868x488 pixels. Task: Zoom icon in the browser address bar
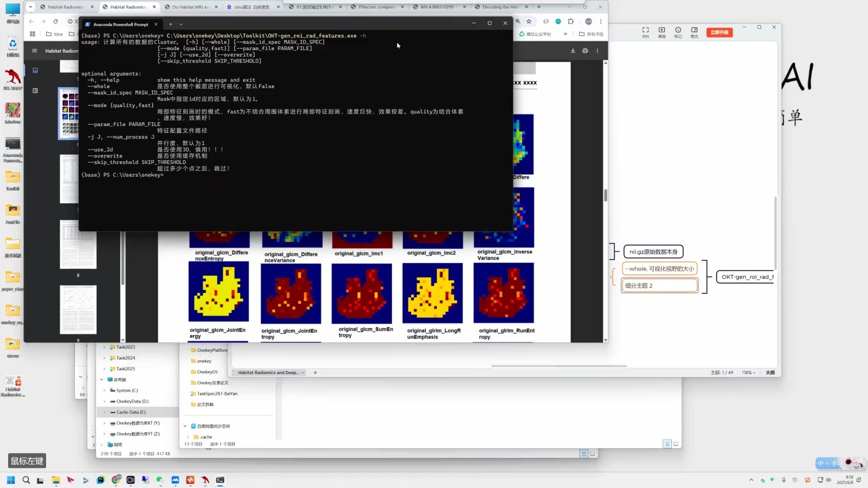pos(518,21)
